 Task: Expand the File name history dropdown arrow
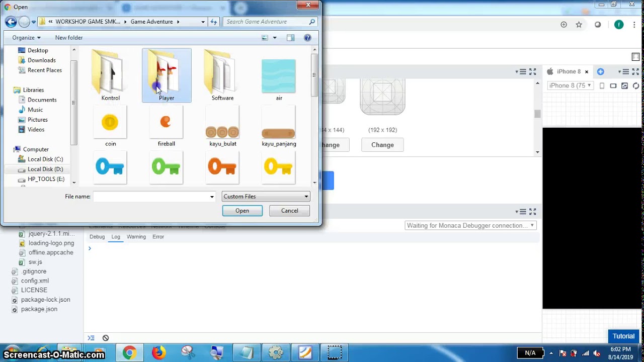tap(212, 197)
